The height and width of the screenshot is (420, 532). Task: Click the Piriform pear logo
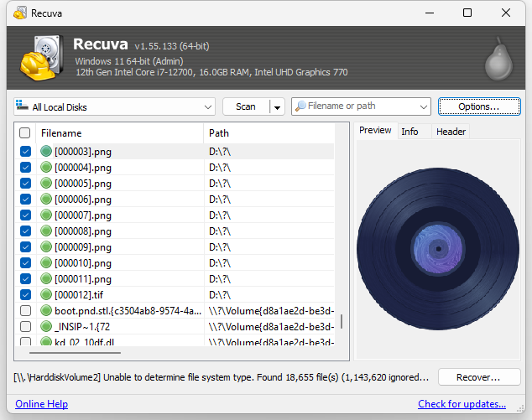tap(498, 59)
